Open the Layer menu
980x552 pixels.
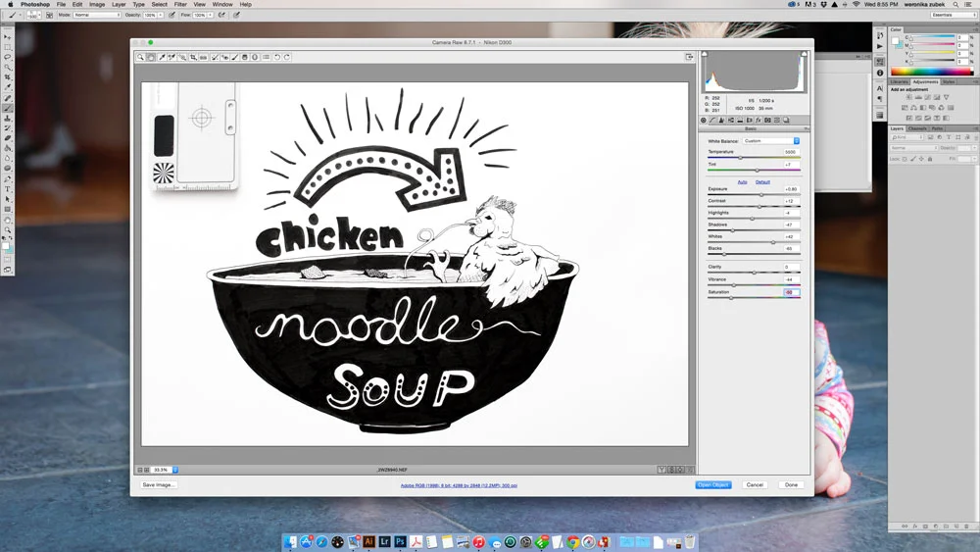click(x=119, y=4)
